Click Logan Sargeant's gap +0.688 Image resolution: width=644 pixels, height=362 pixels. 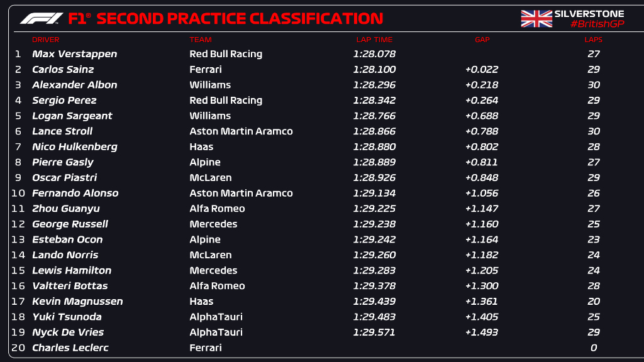coord(481,116)
